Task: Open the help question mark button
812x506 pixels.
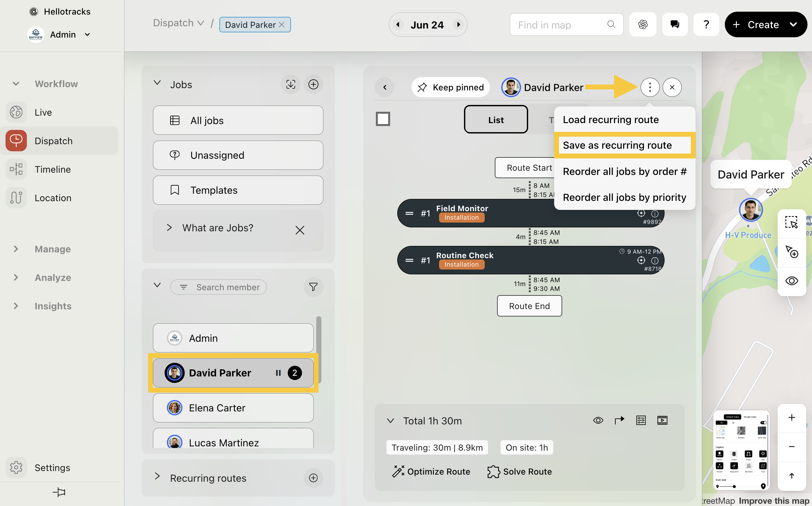Action: click(x=706, y=24)
